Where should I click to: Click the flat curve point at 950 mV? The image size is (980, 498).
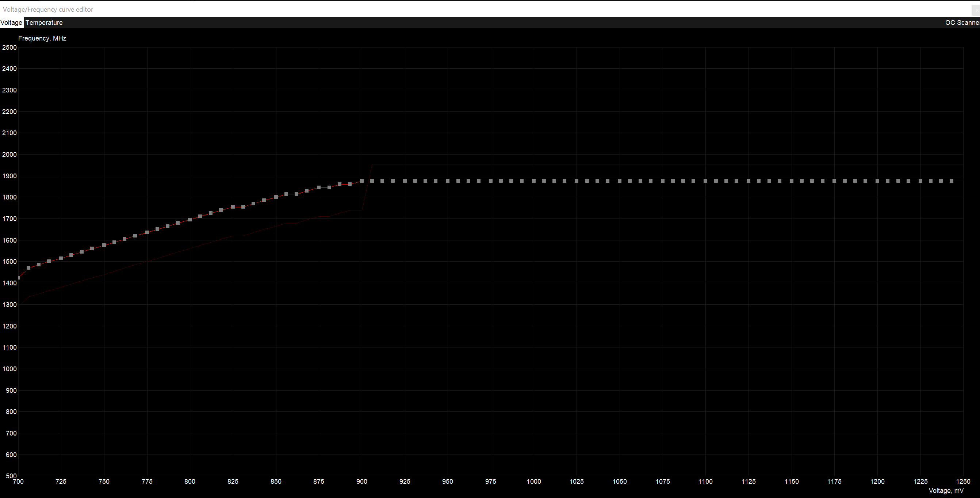coord(448,181)
